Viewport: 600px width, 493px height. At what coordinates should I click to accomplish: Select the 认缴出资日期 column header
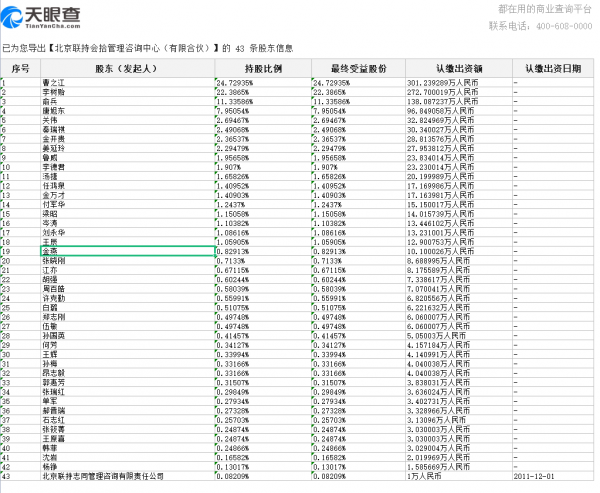point(553,69)
